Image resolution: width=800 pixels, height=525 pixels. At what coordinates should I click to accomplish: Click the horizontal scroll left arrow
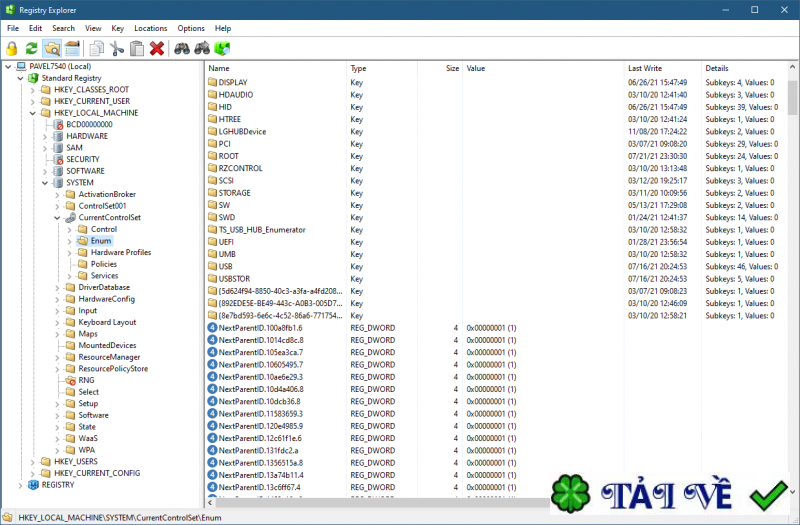(211, 503)
